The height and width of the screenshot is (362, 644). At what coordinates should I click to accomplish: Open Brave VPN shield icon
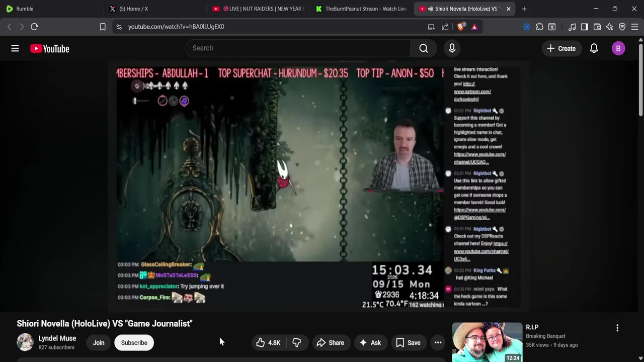click(622, 27)
